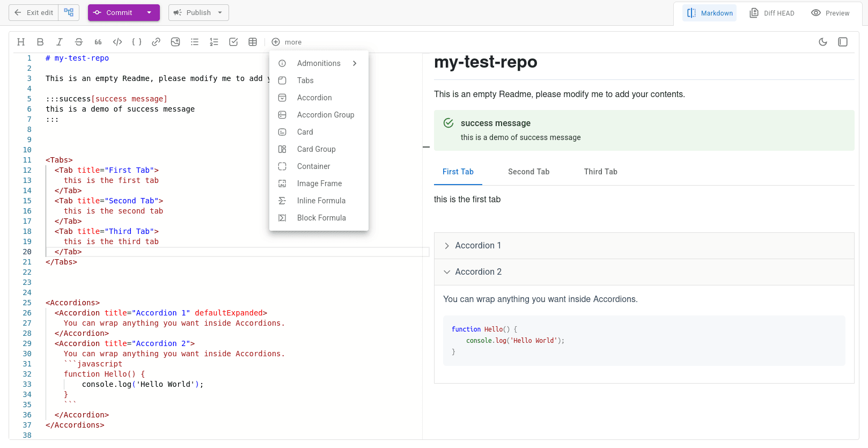Insert a code block with braces icon

tap(137, 42)
